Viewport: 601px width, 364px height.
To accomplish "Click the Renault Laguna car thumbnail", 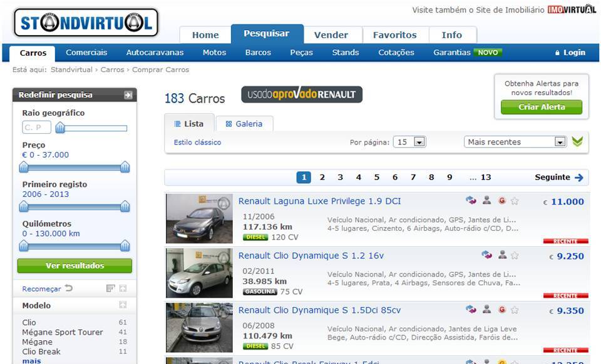I will tap(199, 218).
